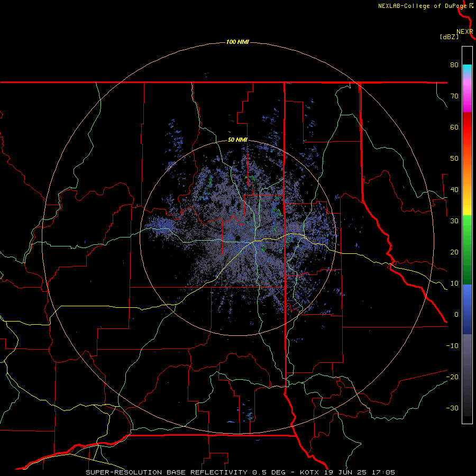Click the cyan top band of the colorbar
The height and width of the screenshot is (476, 476).
coord(467,69)
